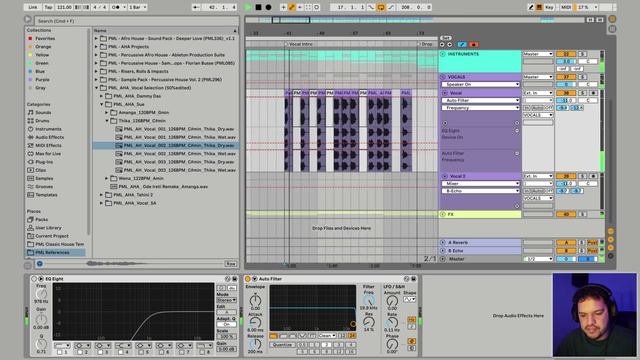This screenshot has height=360, width=640.
Task: Open Speaker On automation chooser on VOCALS
Action: coord(480,84)
